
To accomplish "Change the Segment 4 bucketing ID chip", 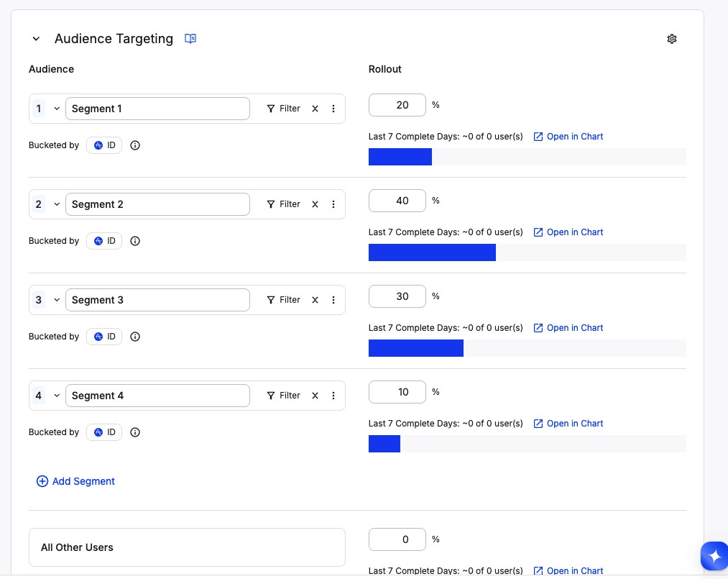I will 104,432.
